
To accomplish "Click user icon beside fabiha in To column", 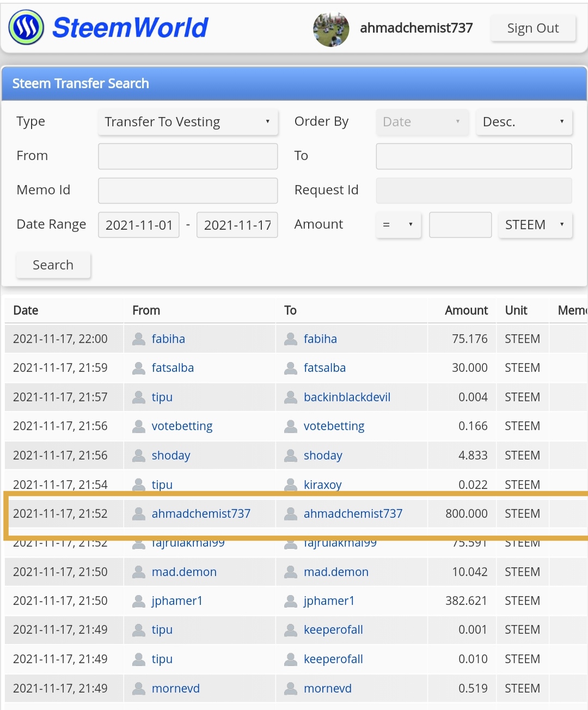I will (291, 339).
